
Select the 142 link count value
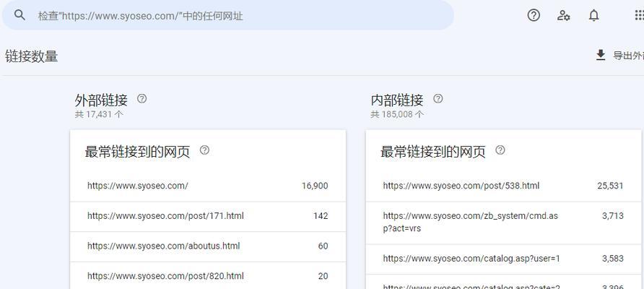click(x=321, y=216)
